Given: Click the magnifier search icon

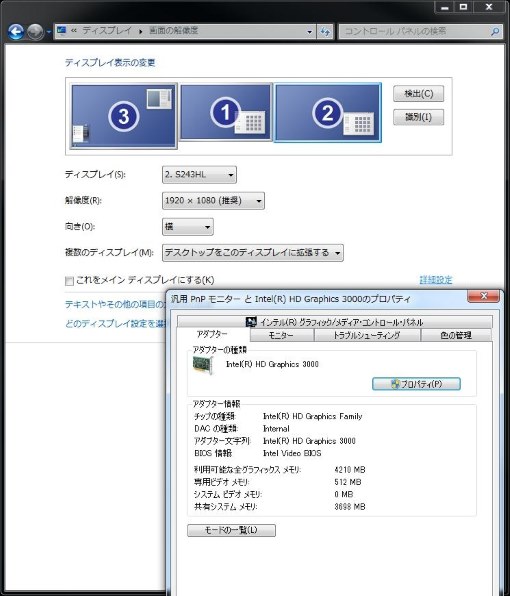Looking at the screenshot, I should 495,32.
